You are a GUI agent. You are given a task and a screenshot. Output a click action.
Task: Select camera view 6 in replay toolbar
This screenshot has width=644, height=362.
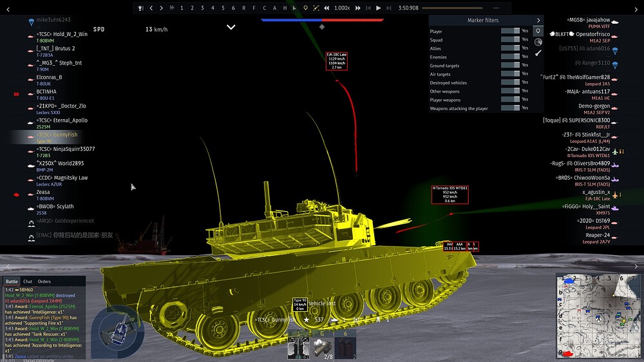(233, 8)
